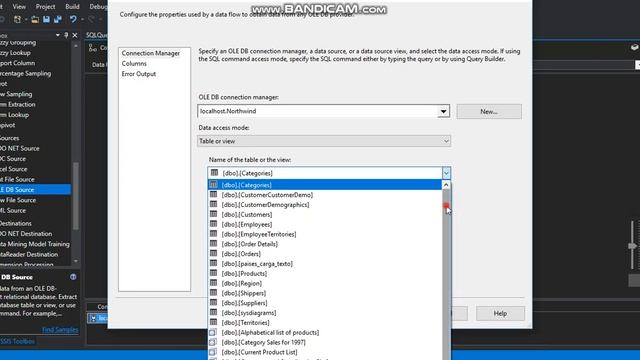Open the Project menu
The height and width of the screenshot is (360, 640).
click(45, 7)
